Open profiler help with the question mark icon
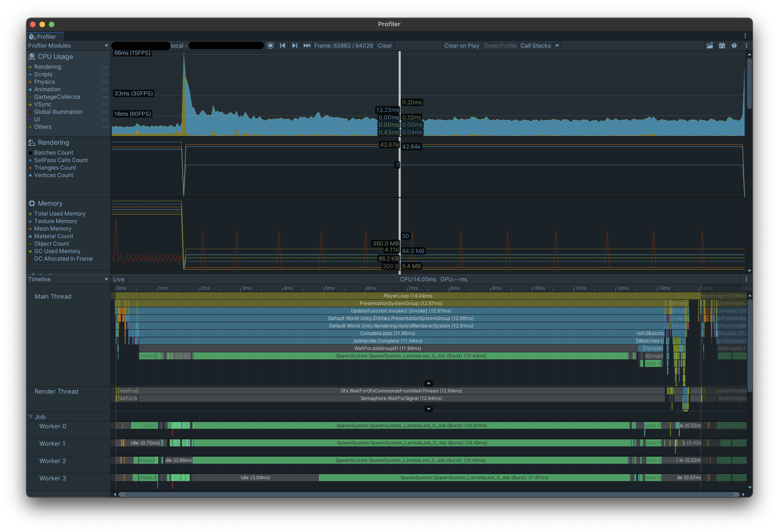779x532 pixels. click(x=734, y=46)
